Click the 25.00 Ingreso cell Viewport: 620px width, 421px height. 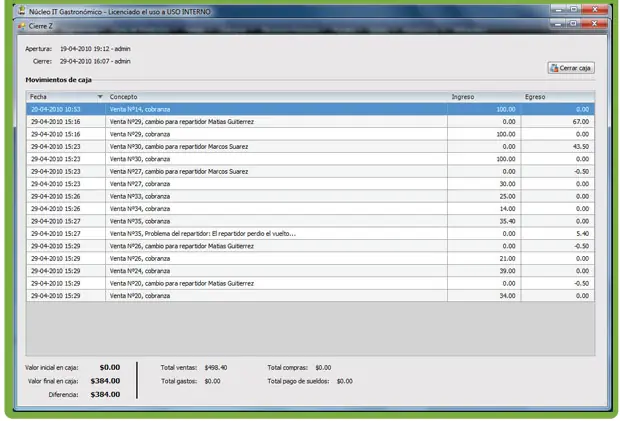(x=484, y=196)
